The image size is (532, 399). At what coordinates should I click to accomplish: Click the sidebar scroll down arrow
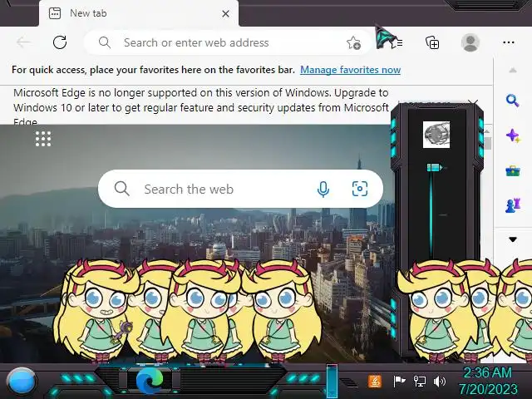click(x=513, y=239)
